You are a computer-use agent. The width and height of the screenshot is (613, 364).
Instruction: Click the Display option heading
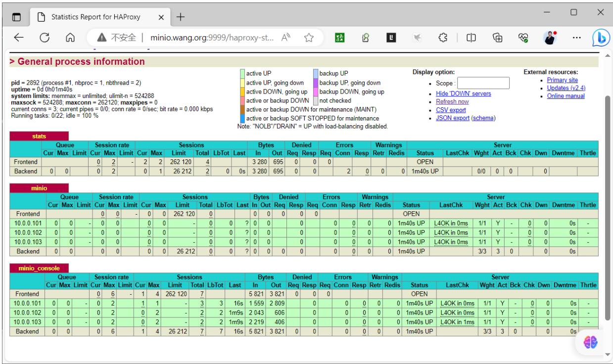(x=434, y=72)
